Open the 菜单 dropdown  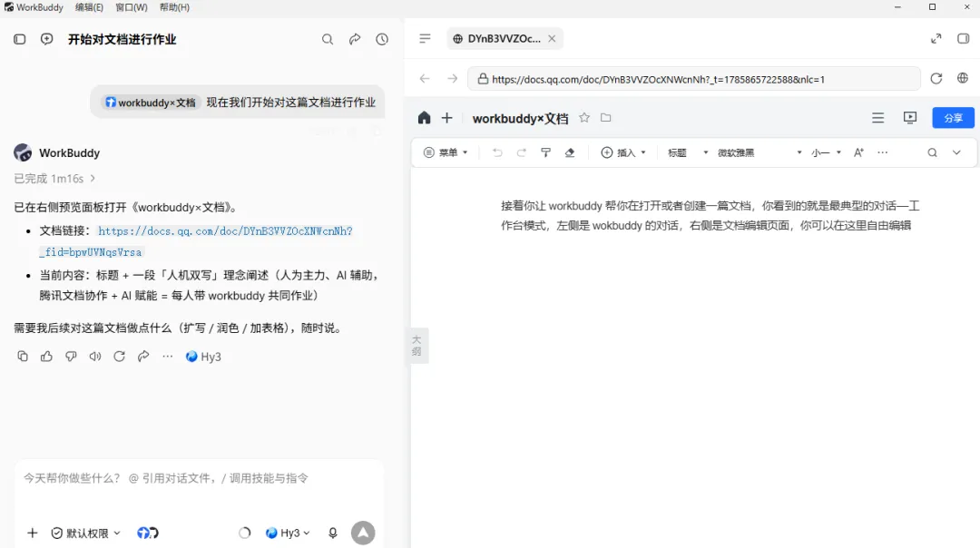[446, 152]
